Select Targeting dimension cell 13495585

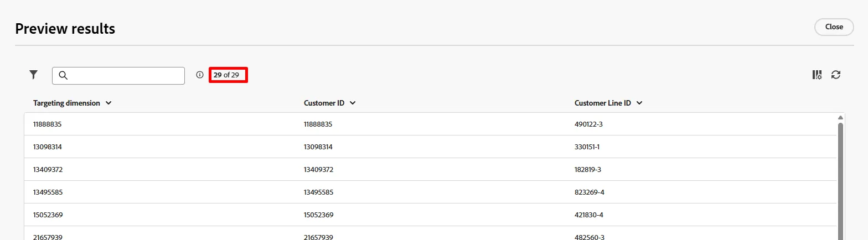tap(48, 192)
